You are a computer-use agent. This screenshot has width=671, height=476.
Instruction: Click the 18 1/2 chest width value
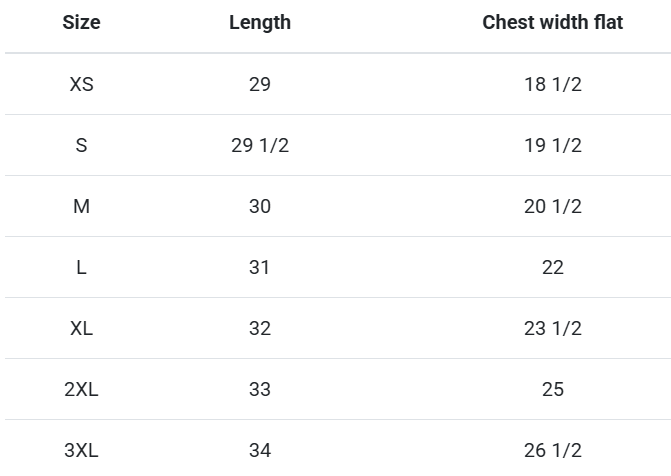[x=552, y=84]
